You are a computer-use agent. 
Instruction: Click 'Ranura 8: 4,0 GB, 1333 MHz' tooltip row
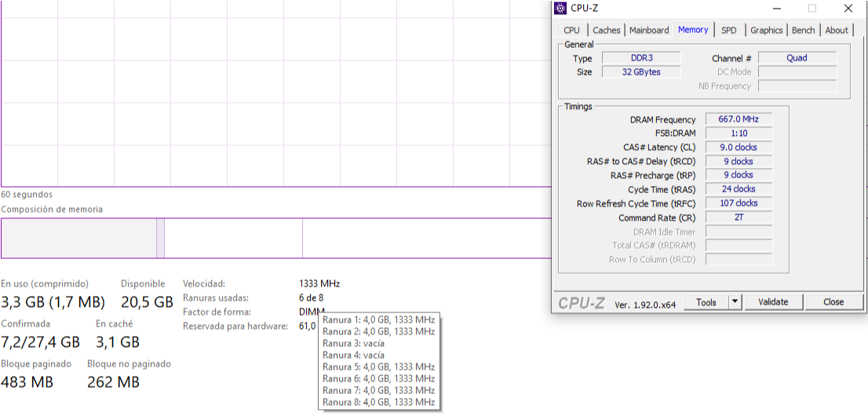pyautogui.click(x=378, y=402)
